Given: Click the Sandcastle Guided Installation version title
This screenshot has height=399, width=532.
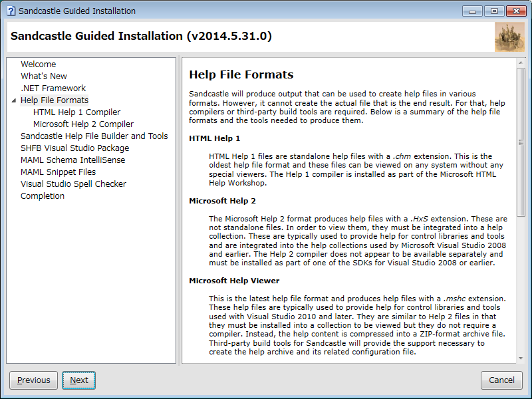Looking at the screenshot, I should pos(141,36).
